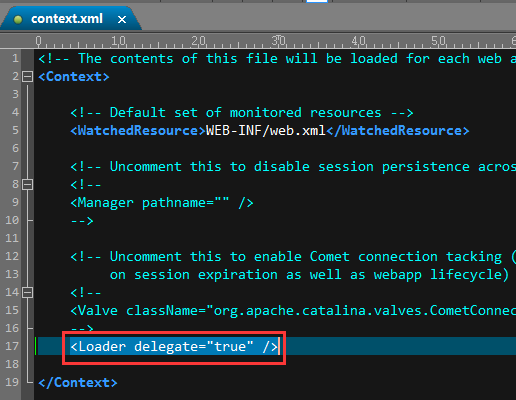Click the closing </WatchedResource> tag
516x400 pixels.
click(x=398, y=131)
